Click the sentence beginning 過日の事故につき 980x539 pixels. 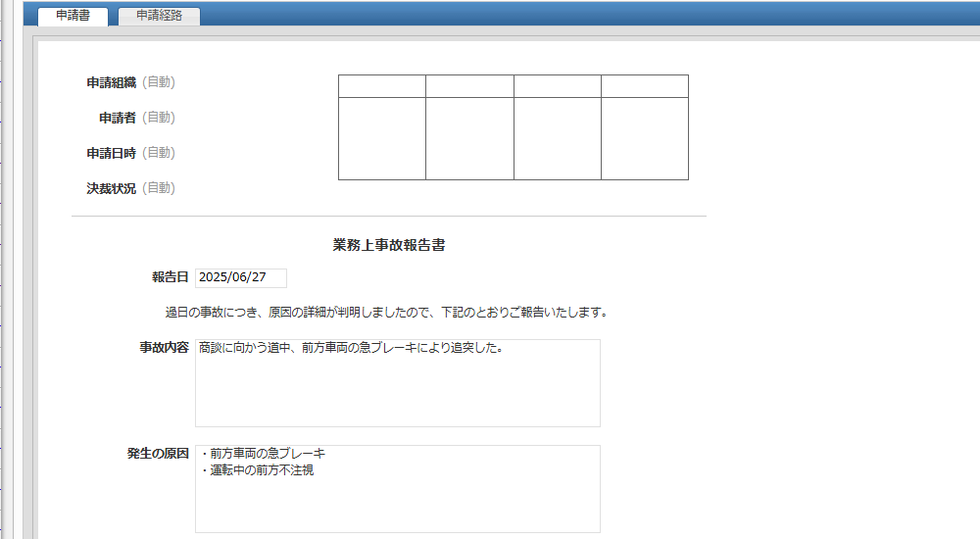click(x=387, y=314)
